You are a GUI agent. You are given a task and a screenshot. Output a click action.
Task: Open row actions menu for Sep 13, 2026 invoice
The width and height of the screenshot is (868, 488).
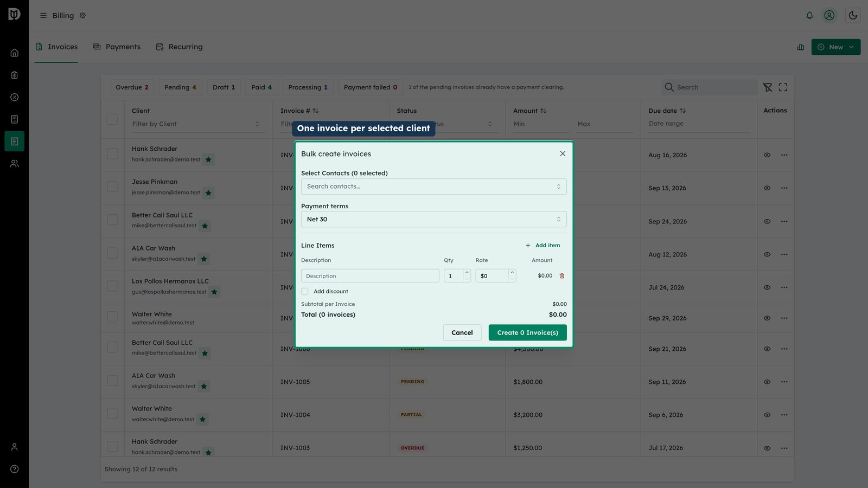click(784, 188)
